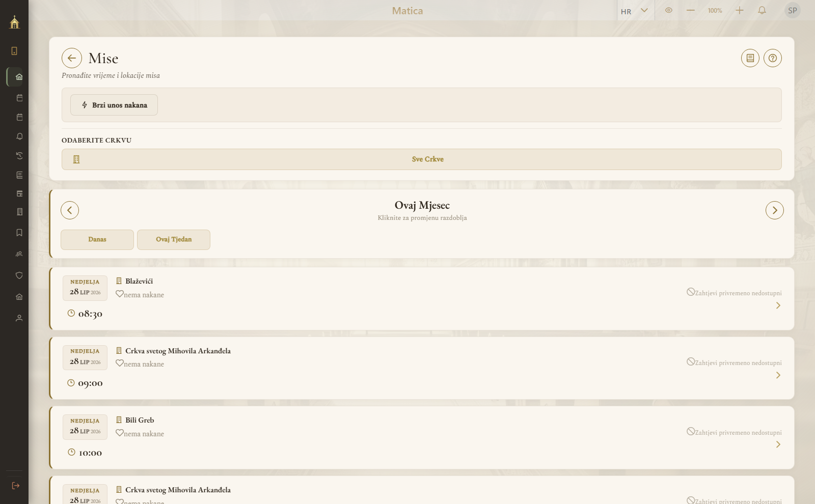Open the single person profile sidebar icon

pos(19,318)
